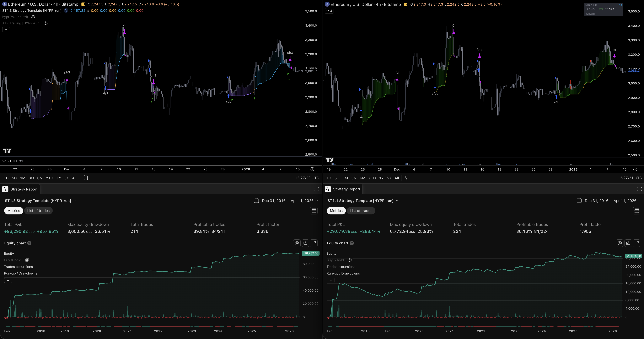
Task: Open left report layout list icon
Action: click(314, 211)
